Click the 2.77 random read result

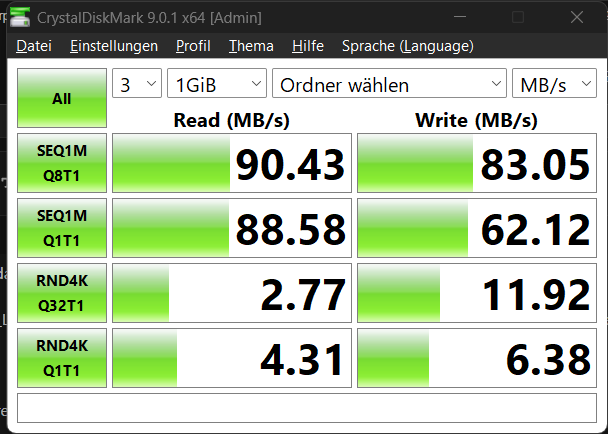click(x=232, y=293)
